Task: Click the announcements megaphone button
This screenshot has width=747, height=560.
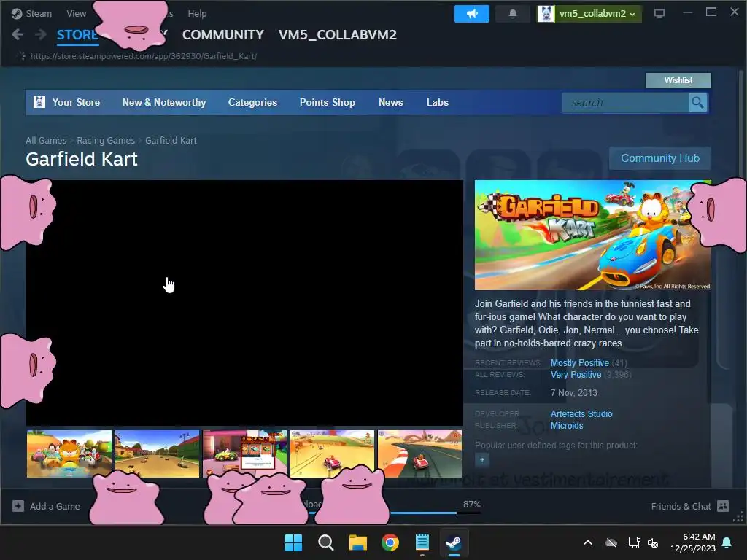Action: pos(472,14)
